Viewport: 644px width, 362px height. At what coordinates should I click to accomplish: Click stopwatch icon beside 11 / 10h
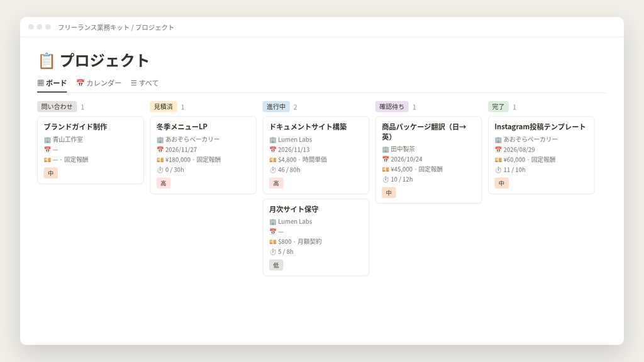(498, 170)
